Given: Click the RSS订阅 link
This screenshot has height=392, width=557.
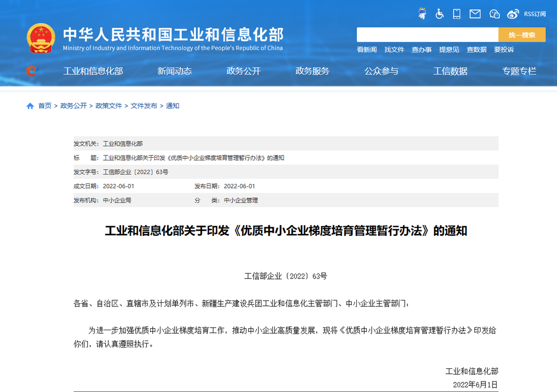Looking at the screenshot, I should click(535, 14).
